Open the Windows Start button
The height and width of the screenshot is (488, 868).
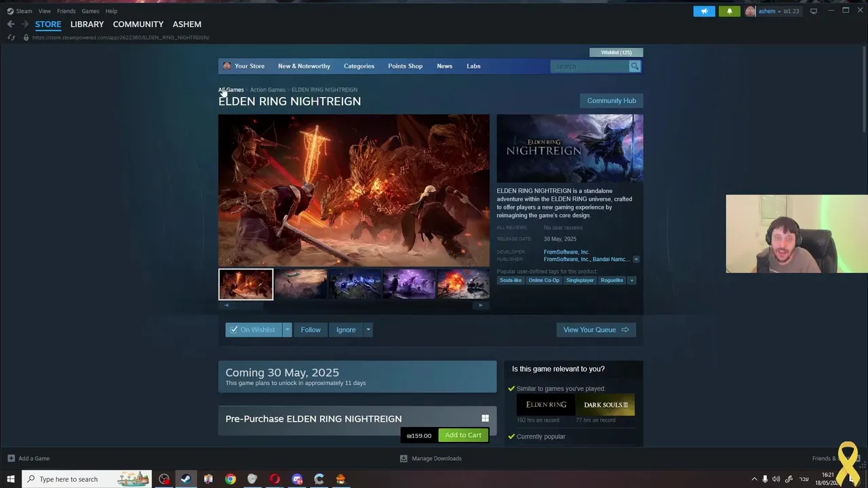click(x=11, y=479)
